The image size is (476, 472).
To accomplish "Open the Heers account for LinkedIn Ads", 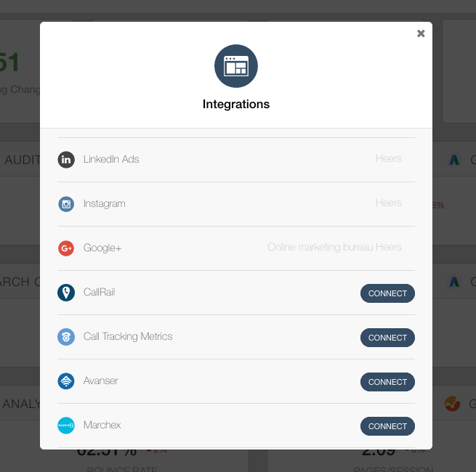I will click(x=389, y=158).
